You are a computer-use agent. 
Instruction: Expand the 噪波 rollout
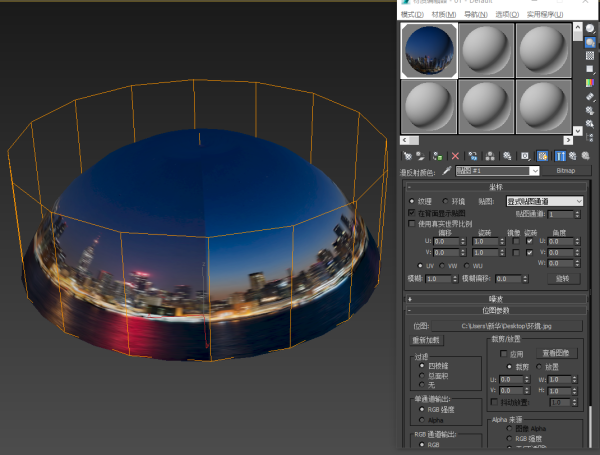coord(496,299)
